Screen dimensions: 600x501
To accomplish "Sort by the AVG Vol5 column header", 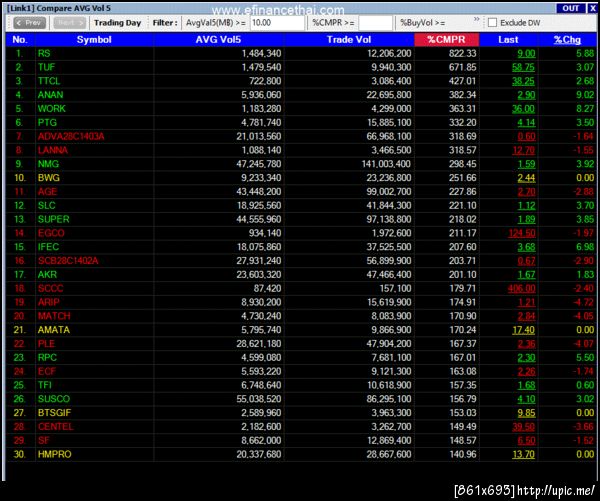I will [218, 40].
